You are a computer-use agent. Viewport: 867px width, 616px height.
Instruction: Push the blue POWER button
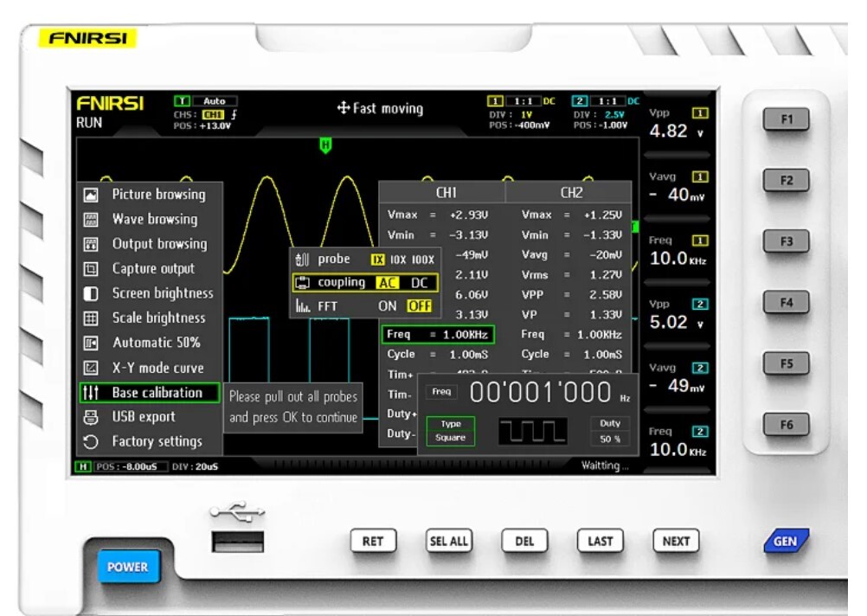pos(128,567)
